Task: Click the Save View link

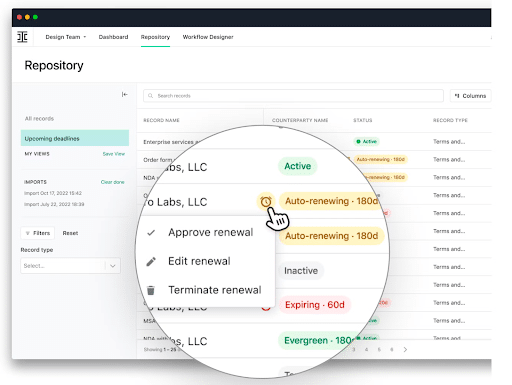Action: (114, 154)
